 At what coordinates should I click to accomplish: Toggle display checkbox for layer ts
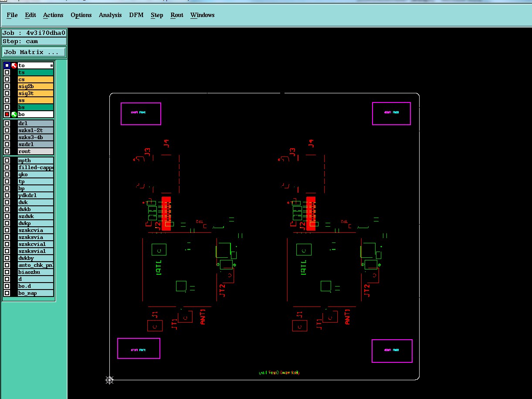tap(7, 72)
